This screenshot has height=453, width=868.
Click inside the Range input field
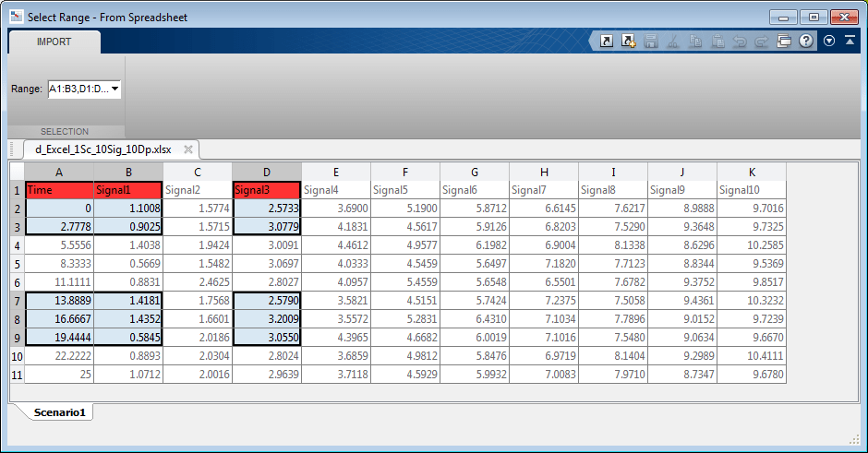tap(79, 89)
